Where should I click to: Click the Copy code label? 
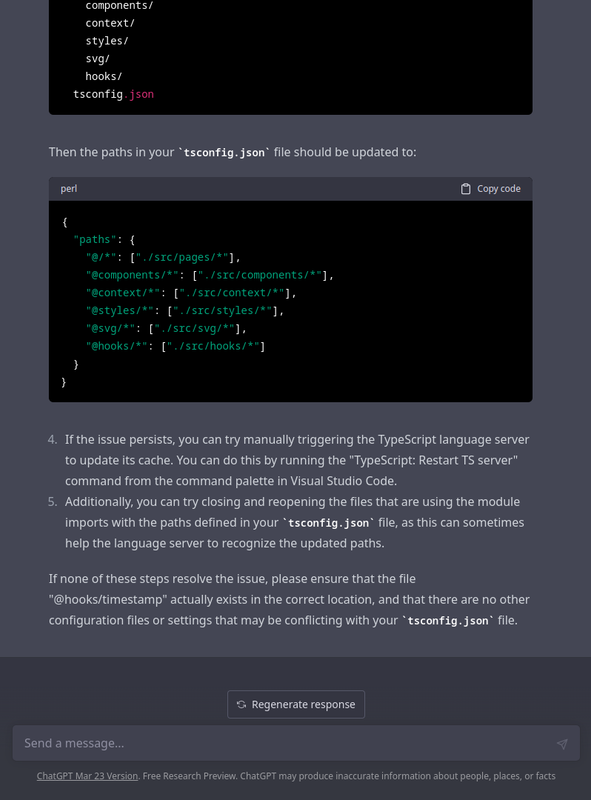coord(499,189)
